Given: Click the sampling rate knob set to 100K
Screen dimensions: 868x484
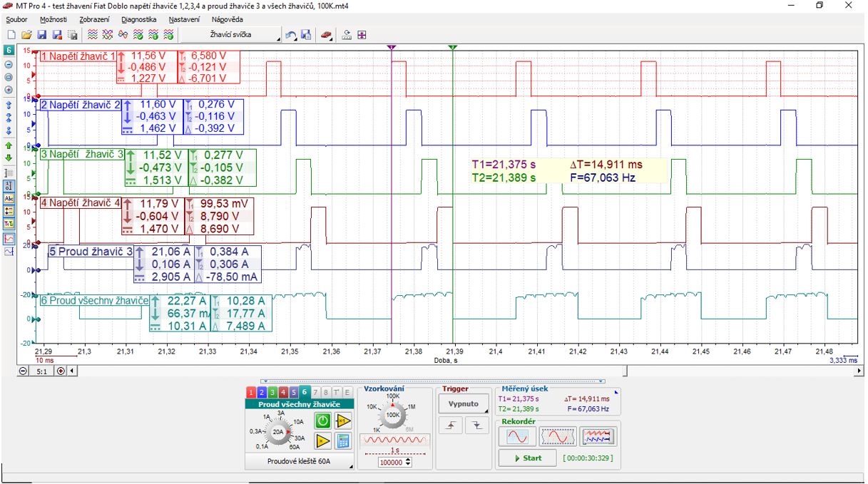Looking at the screenshot, I should [x=393, y=414].
